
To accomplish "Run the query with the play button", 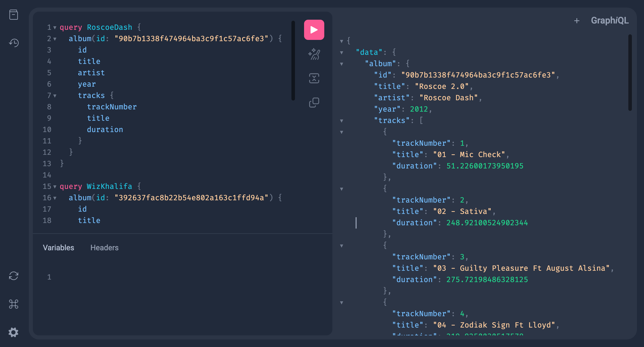I will coord(314,30).
